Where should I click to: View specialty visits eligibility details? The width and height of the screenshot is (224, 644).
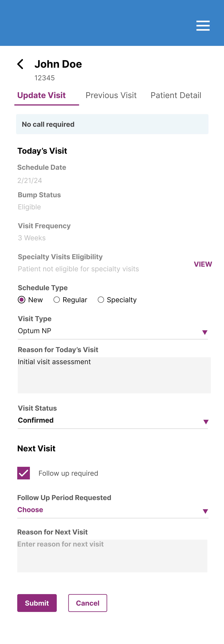pos(203,264)
